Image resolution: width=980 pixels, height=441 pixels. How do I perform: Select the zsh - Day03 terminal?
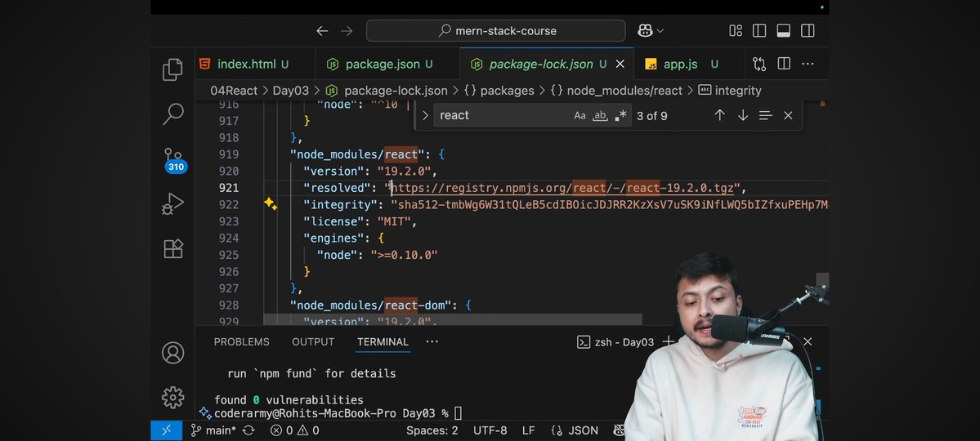coord(615,341)
